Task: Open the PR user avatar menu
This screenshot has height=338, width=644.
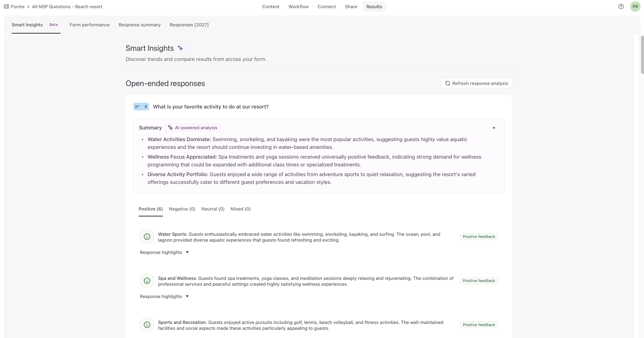Action: (x=635, y=6)
